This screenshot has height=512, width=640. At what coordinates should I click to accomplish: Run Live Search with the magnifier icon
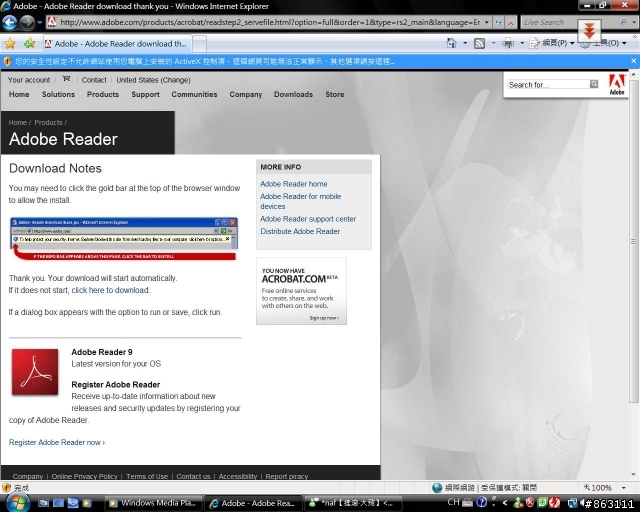pyautogui.click(x=623, y=22)
